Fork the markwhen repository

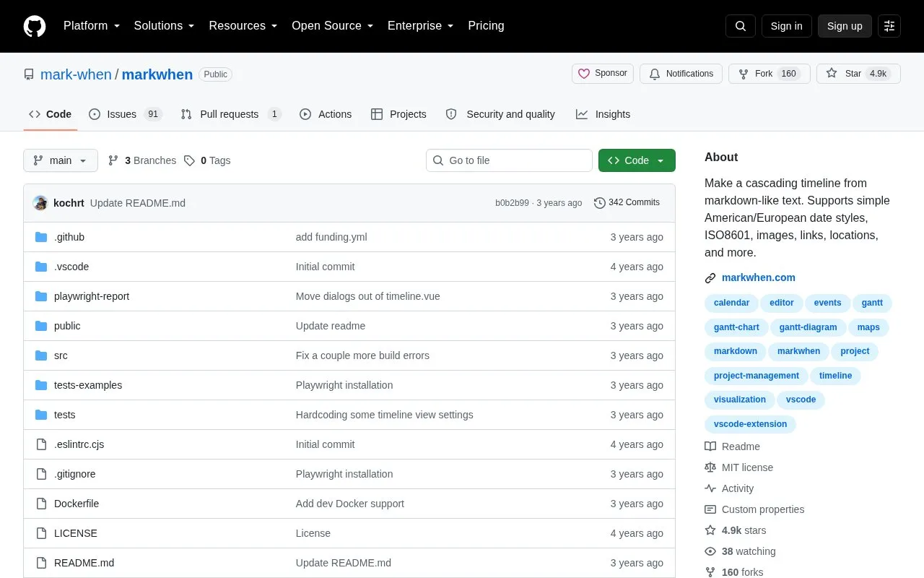click(x=770, y=74)
